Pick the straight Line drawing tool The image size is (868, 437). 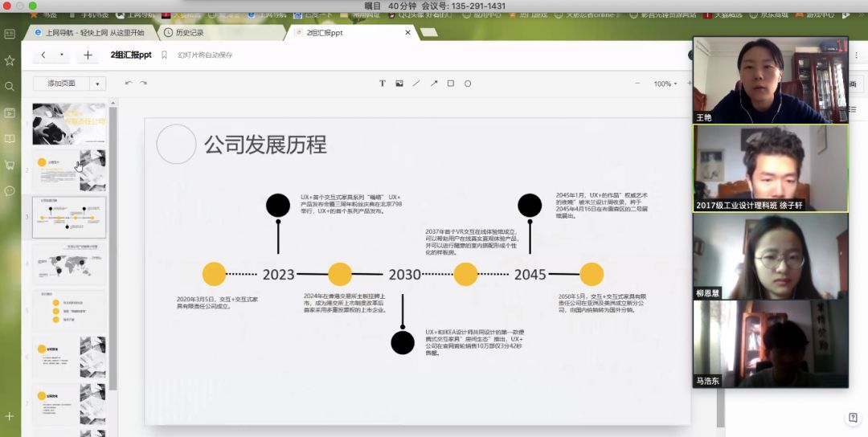(416, 84)
